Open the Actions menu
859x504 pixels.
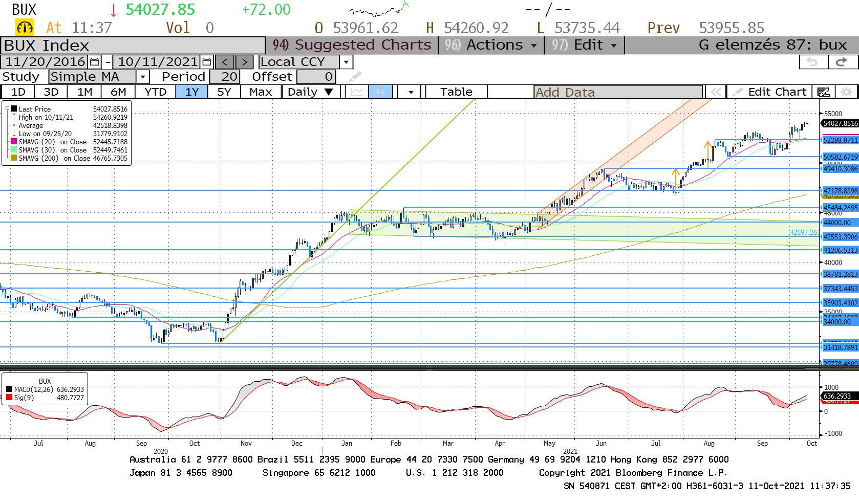pos(491,45)
